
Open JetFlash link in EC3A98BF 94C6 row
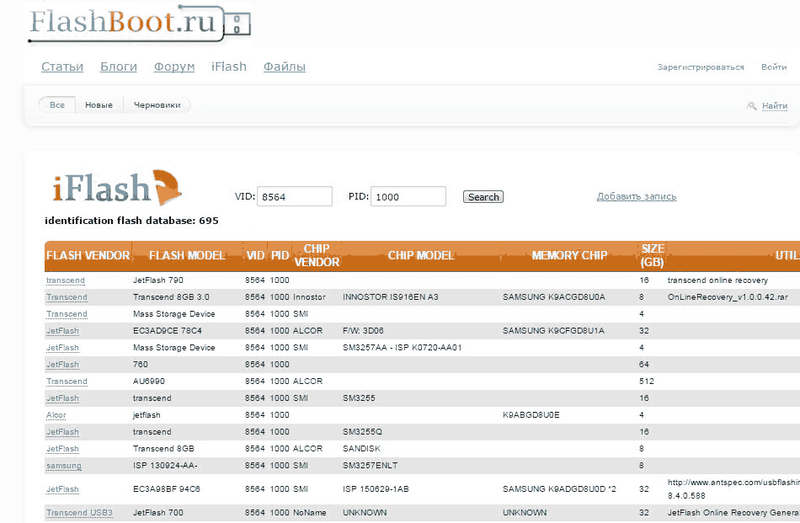63,490
